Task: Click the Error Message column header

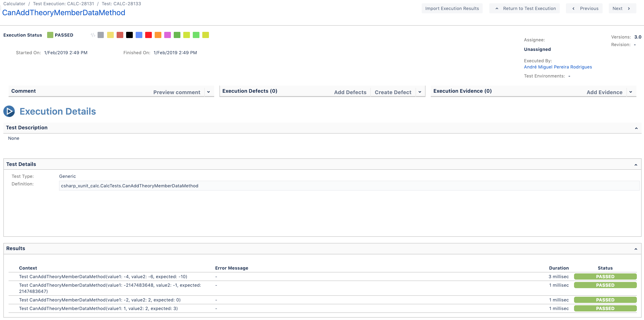Action: (x=232, y=268)
